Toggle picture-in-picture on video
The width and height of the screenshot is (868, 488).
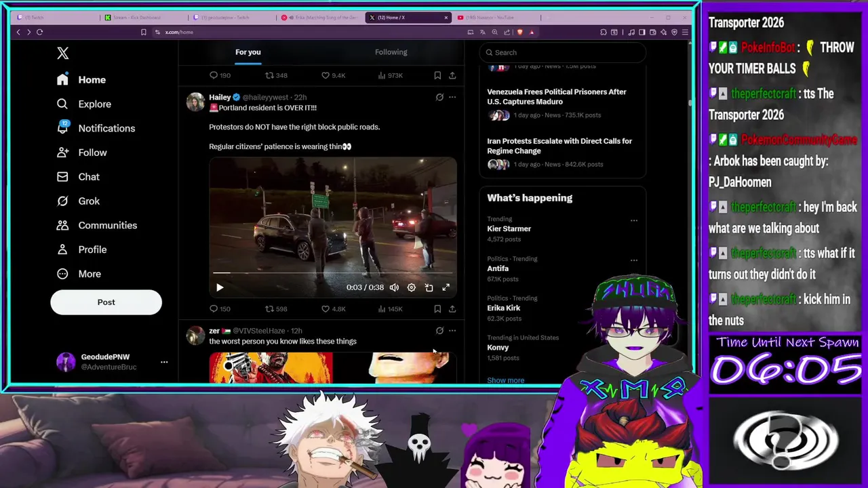click(429, 288)
